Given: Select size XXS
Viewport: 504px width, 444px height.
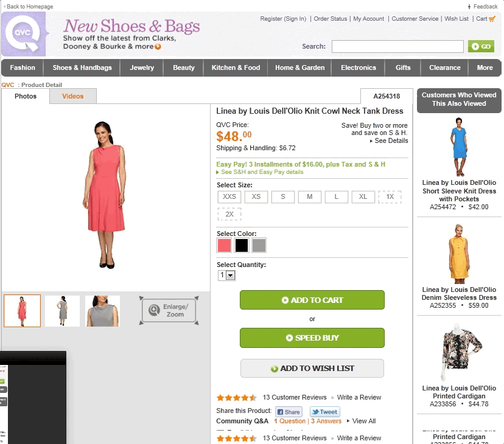Looking at the screenshot, I should coord(229,196).
